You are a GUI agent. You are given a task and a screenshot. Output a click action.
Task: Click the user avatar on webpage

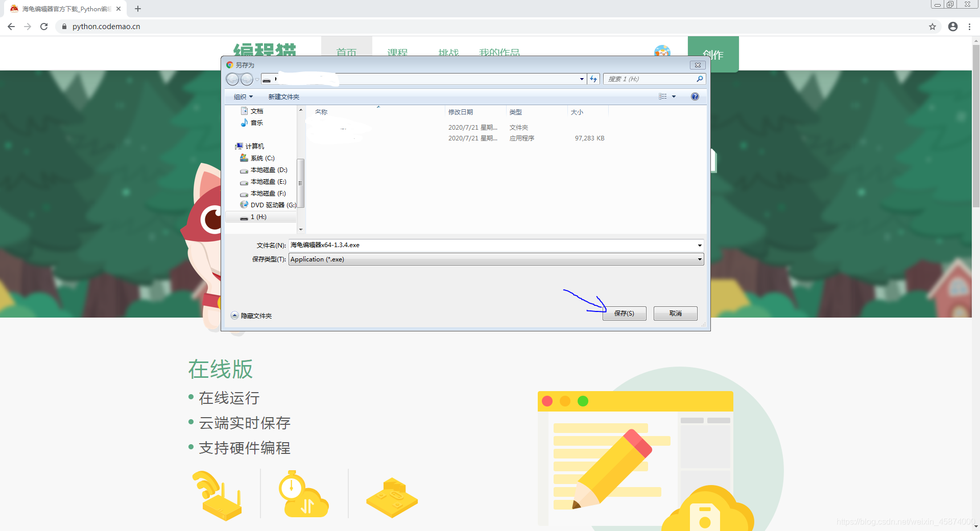662,52
